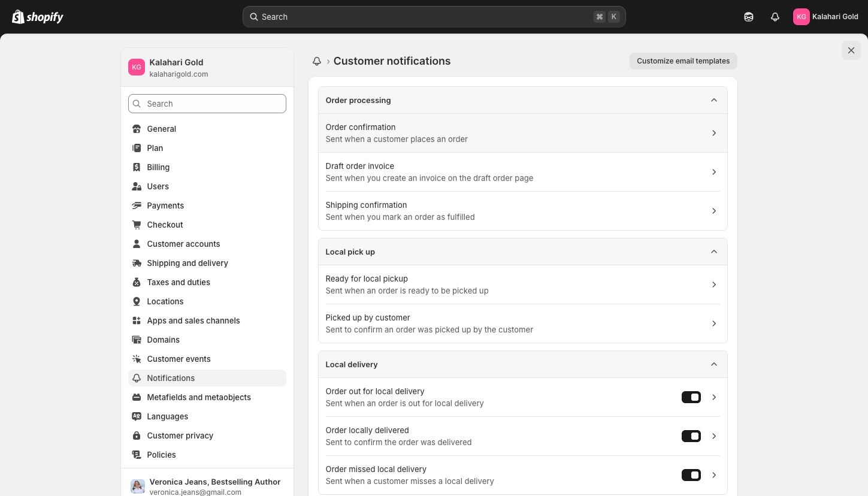Collapse the Local pick up section
The width and height of the screenshot is (868, 496).
[x=713, y=252]
